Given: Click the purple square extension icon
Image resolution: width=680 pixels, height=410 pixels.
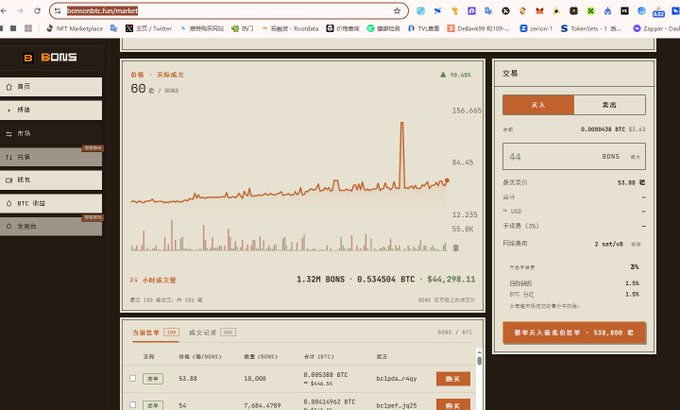Looking at the screenshot, I should [472, 11].
